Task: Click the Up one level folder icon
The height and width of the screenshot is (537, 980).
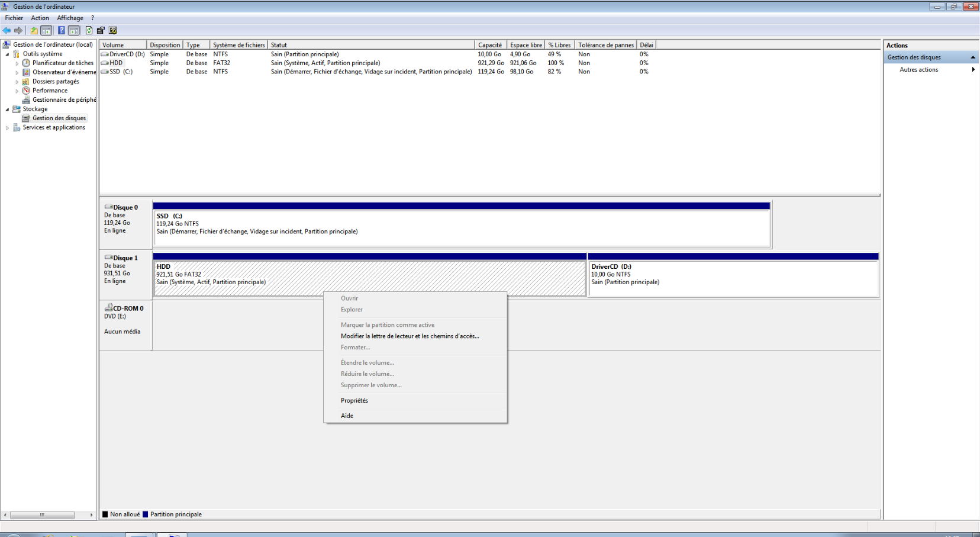Action: click(x=34, y=30)
